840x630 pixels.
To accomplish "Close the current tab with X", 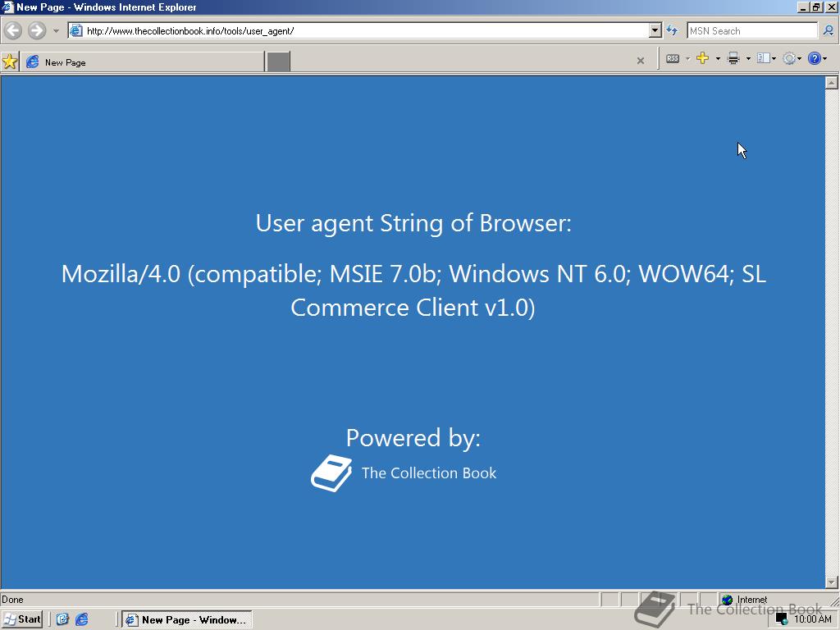I will click(640, 61).
